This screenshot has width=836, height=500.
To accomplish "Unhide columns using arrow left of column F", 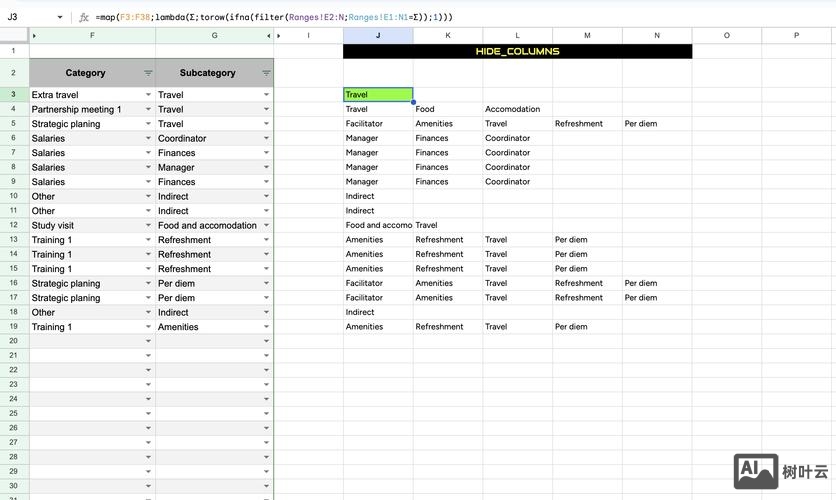I will pos(34,36).
